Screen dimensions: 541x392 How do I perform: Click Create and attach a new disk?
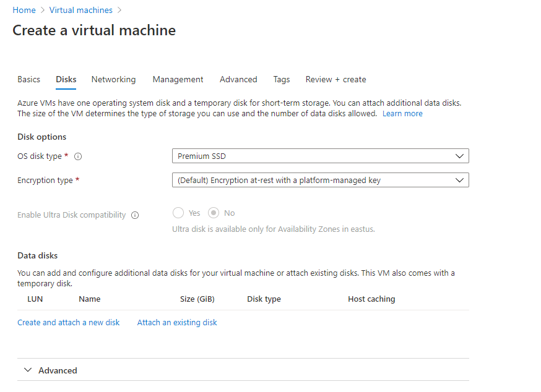pos(69,322)
